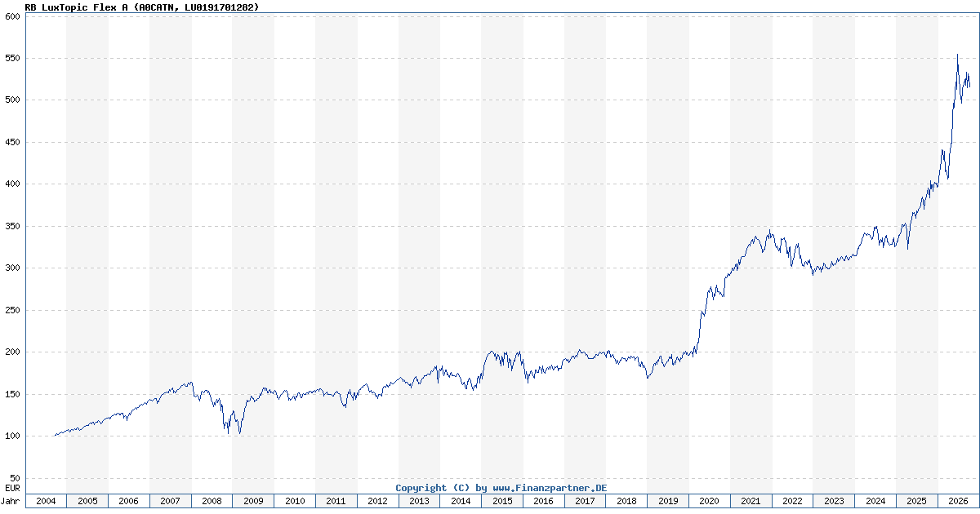Click the 450 y-axis label
This screenshot has width=980, height=514.
click(x=12, y=142)
